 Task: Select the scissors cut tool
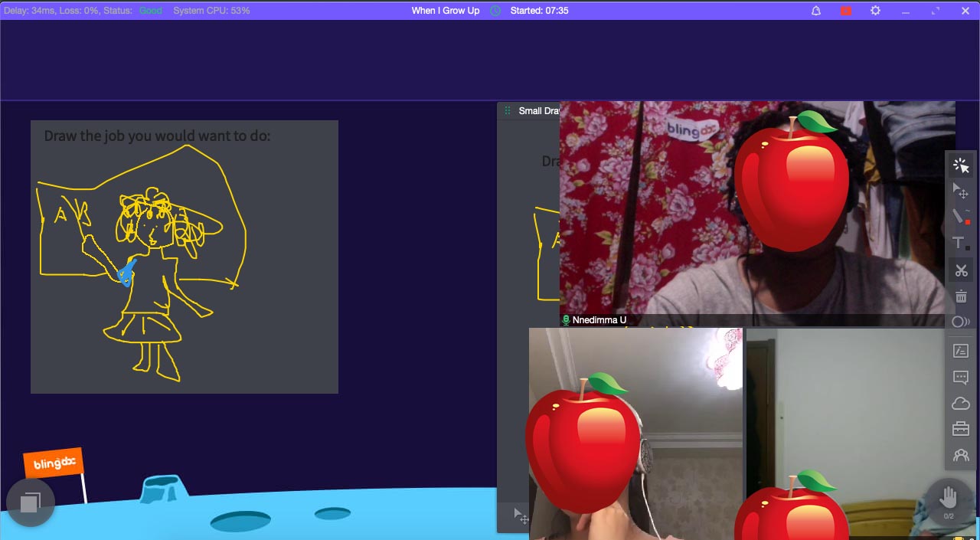(961, 270)
